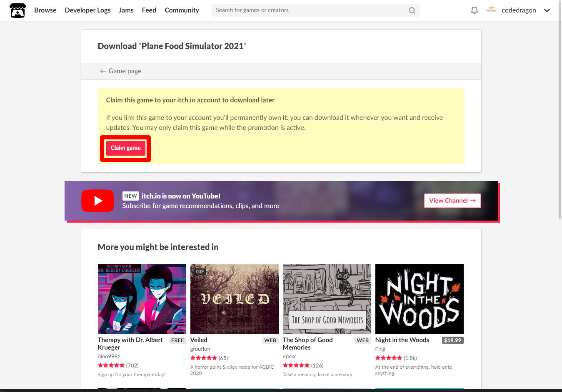562x392 pixels.
Task: Open the Jams page
Action: [x=126, y=10]
